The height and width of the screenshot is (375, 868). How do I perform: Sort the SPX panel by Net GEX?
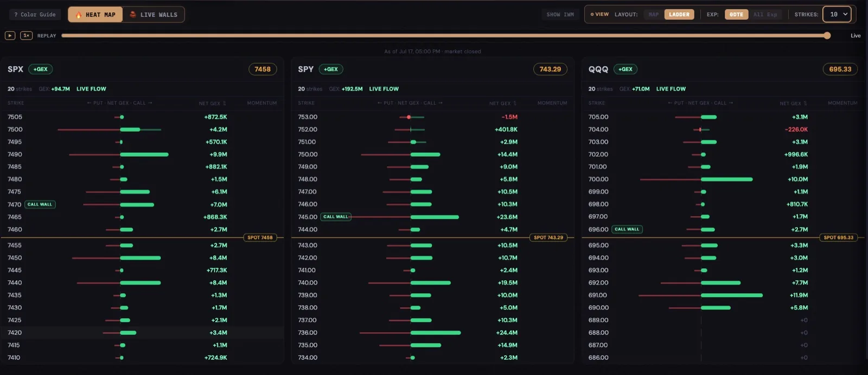(212, 103)
